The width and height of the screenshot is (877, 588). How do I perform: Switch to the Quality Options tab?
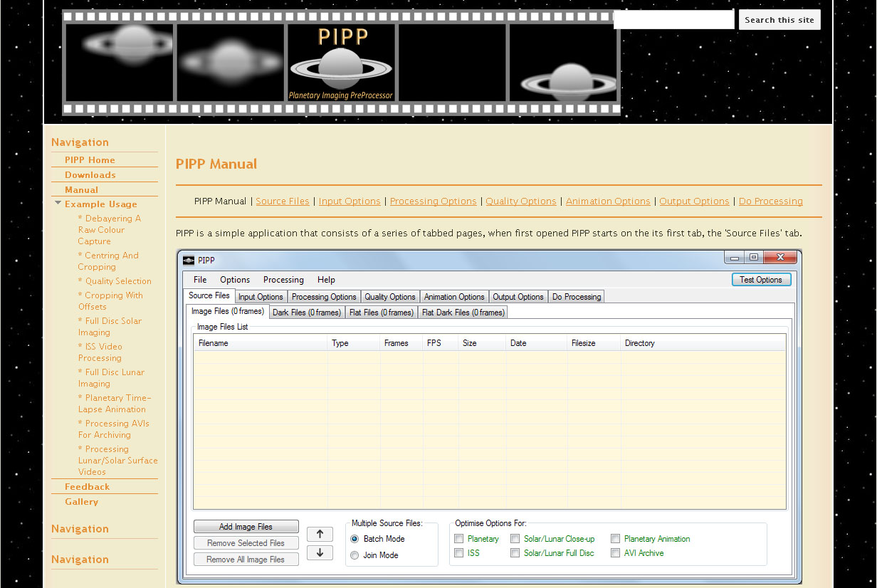[389, 297]
